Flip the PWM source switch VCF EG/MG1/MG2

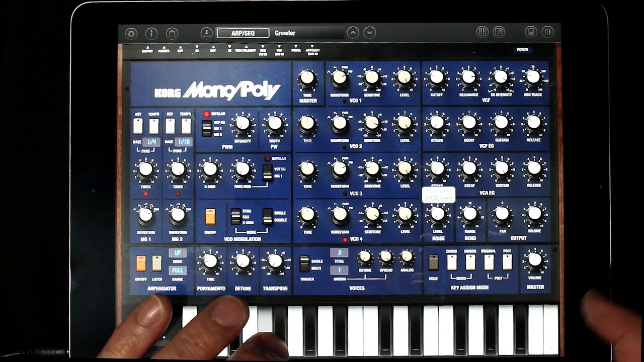[x=206, y=129]
